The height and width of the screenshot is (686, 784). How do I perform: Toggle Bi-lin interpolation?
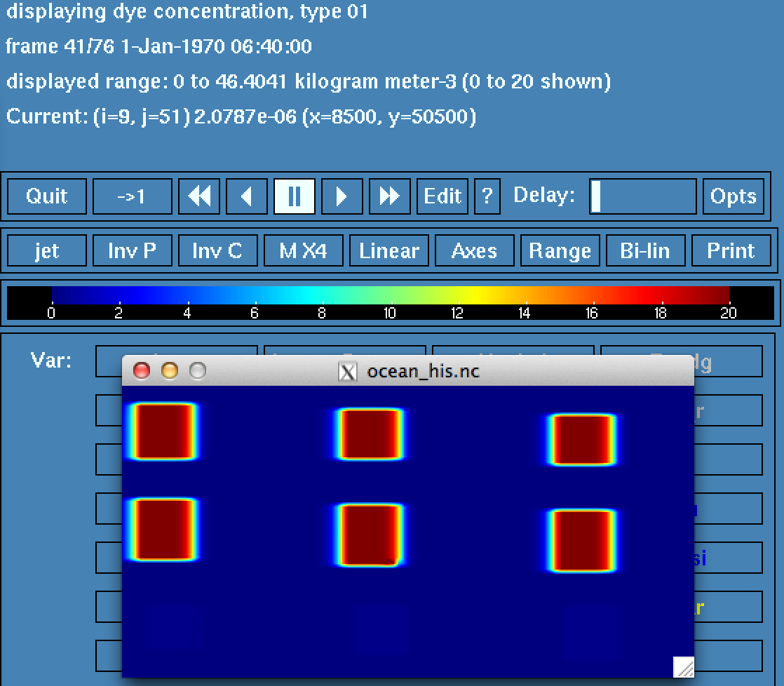644,251
